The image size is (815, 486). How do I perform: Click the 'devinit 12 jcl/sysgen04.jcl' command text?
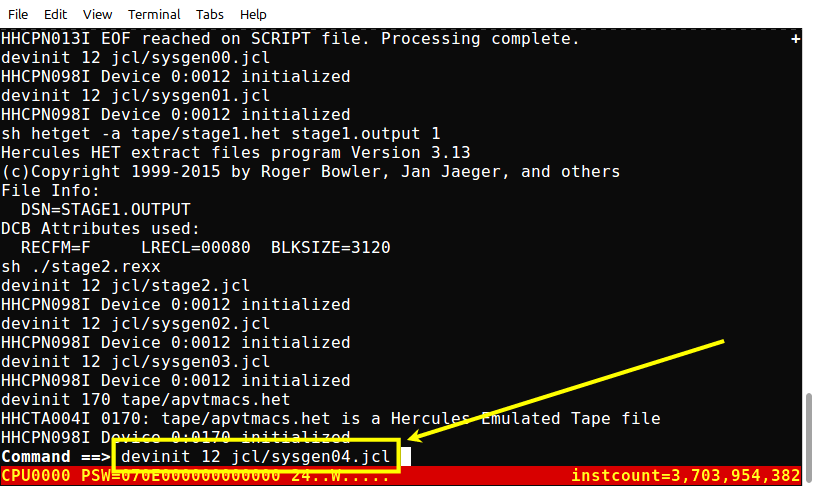pos(255,456)
